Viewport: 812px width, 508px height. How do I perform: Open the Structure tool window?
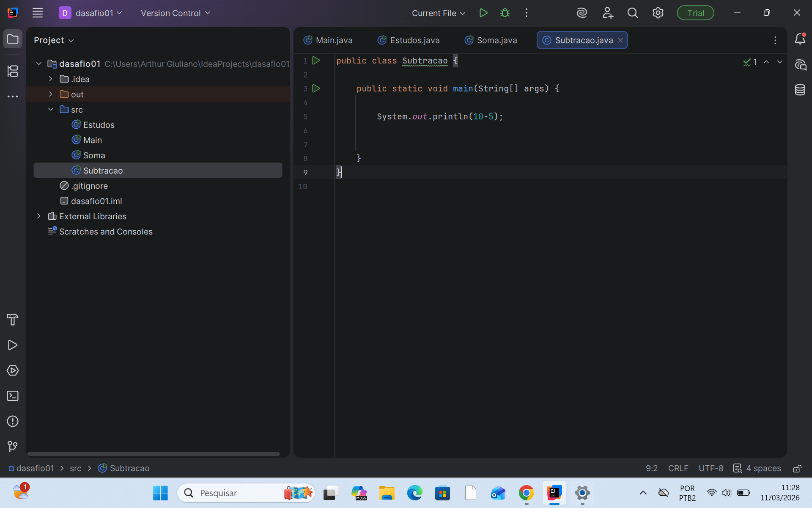pyautogui.click(x=13, y=71)
